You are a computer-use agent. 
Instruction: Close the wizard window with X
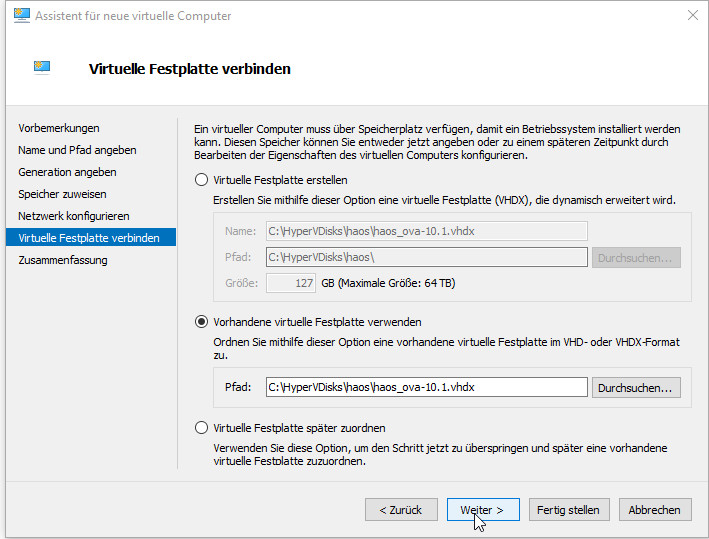point(692,16)
